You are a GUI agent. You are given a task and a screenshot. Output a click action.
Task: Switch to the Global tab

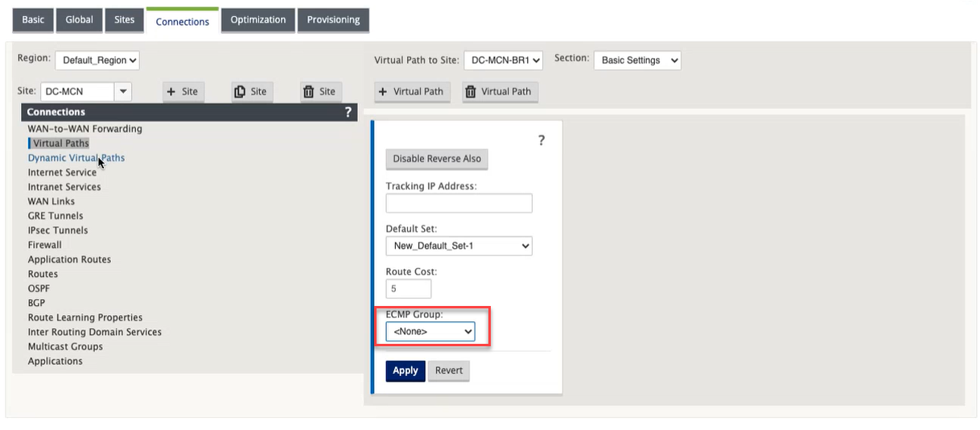(x=79, y=19)
